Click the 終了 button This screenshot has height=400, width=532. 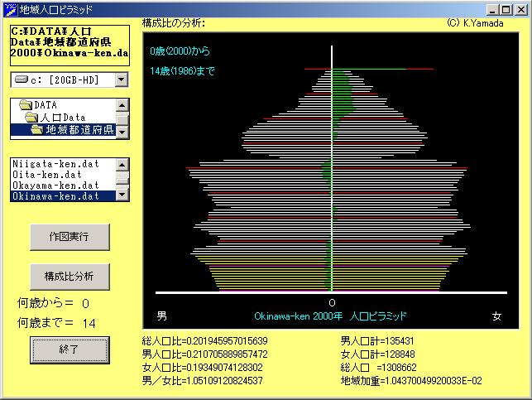[69, 350]
